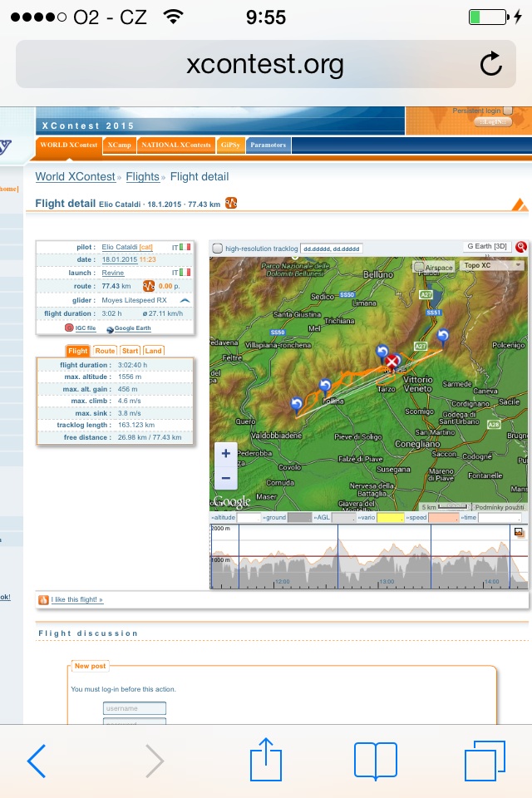The image size is (532, 798).
Task: Click the username input field
Action: (135, 708)
